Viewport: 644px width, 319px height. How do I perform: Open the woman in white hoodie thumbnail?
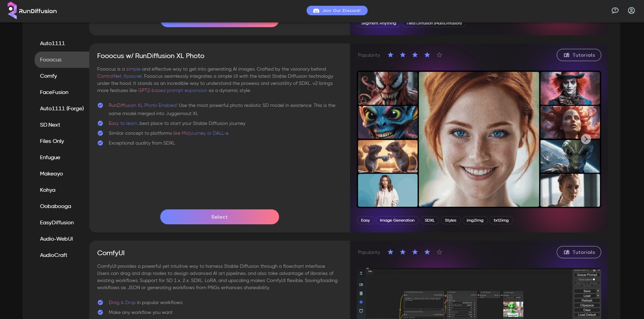[388, 190]
